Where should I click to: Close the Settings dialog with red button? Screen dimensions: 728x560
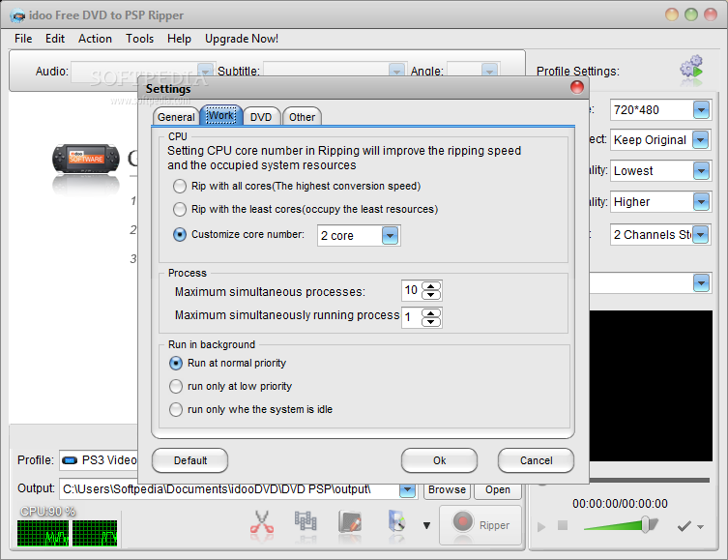point(576,87)
